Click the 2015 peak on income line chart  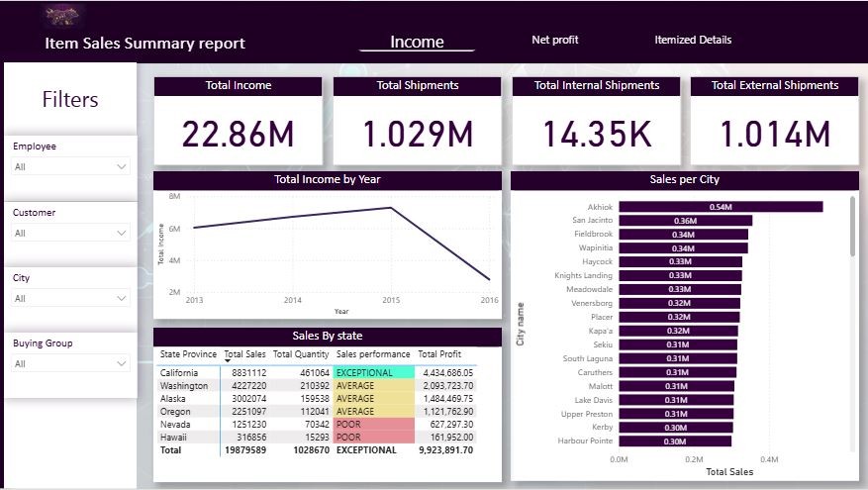[x=391, y=208]
